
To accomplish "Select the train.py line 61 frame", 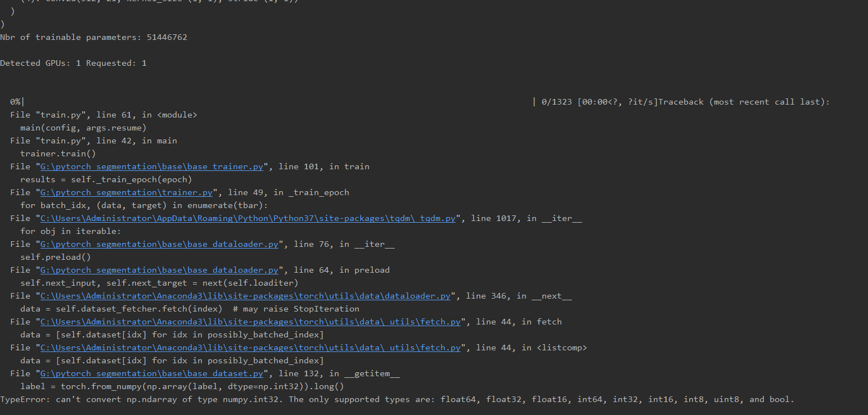I will [104, 114].
